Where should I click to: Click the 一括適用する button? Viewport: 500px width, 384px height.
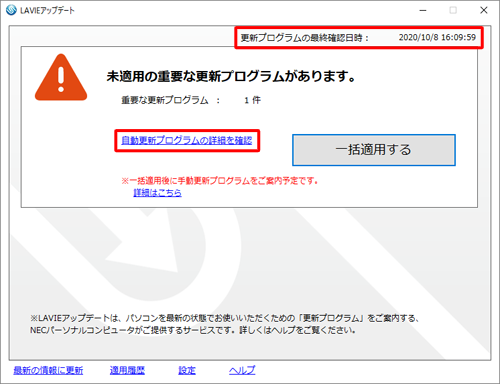point(374,150)
